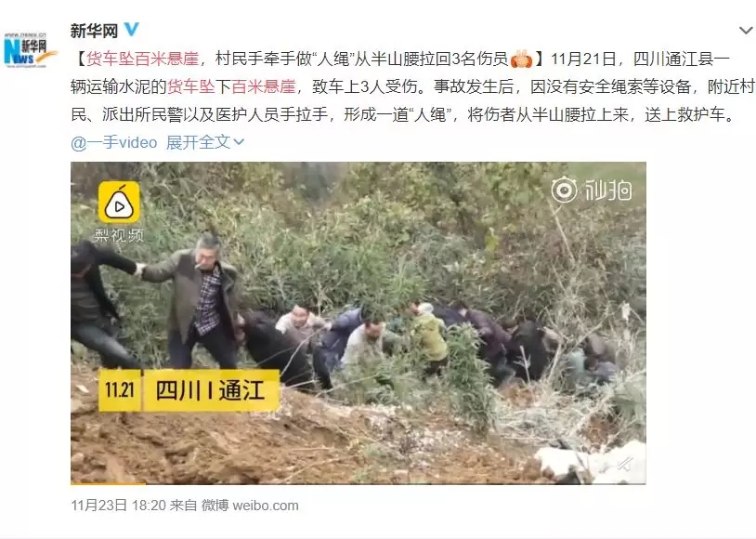Click the yellow 11.21 date tag
This screenshot has width=756, height=539.
[120, 390]
